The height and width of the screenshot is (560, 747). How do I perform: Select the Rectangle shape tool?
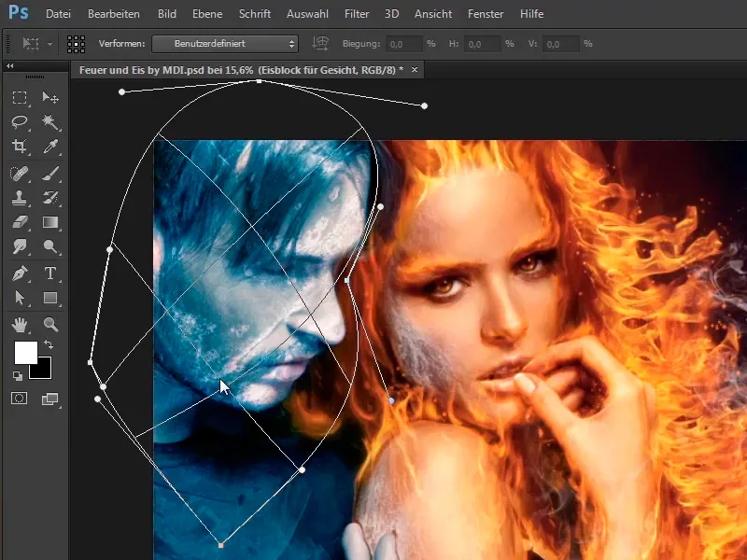click(x=50, y=298)
